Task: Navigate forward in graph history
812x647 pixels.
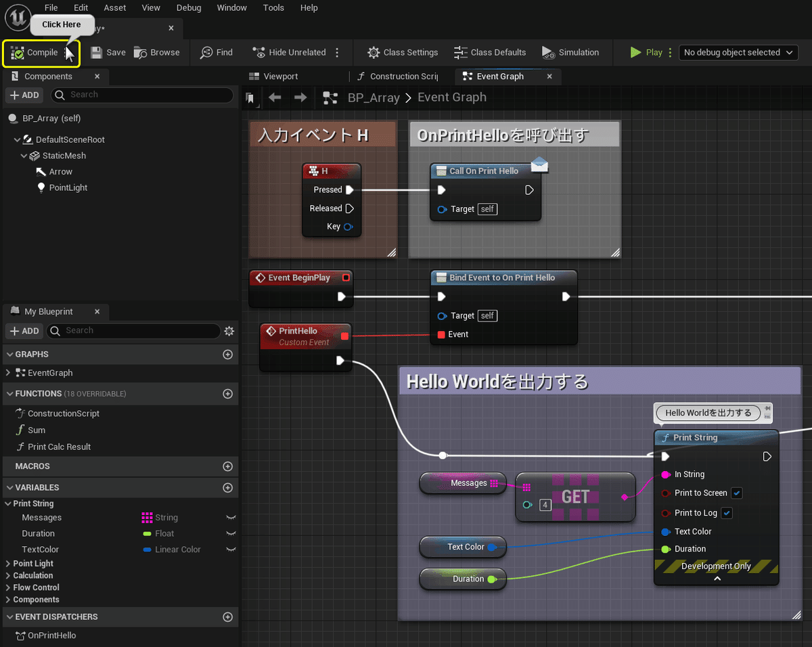Action: click(300, 98)
